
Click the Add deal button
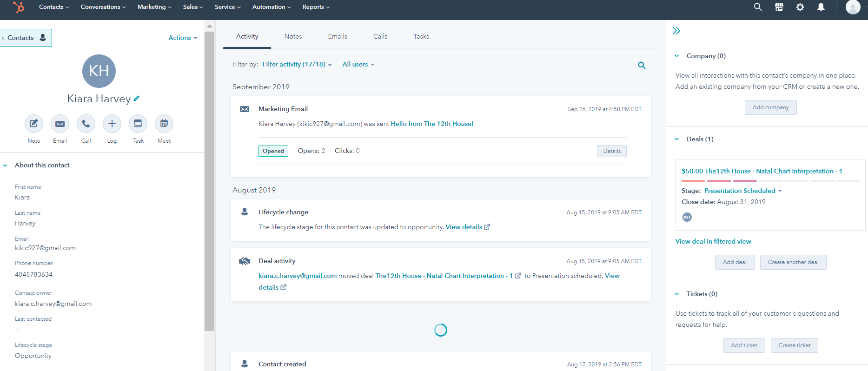[735, 262]
